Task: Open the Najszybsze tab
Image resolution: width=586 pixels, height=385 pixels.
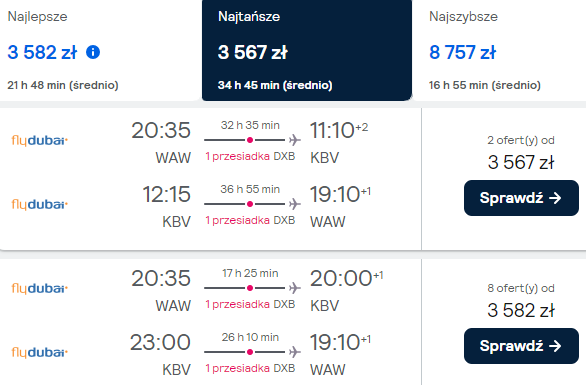Action: tap(499, 50)
